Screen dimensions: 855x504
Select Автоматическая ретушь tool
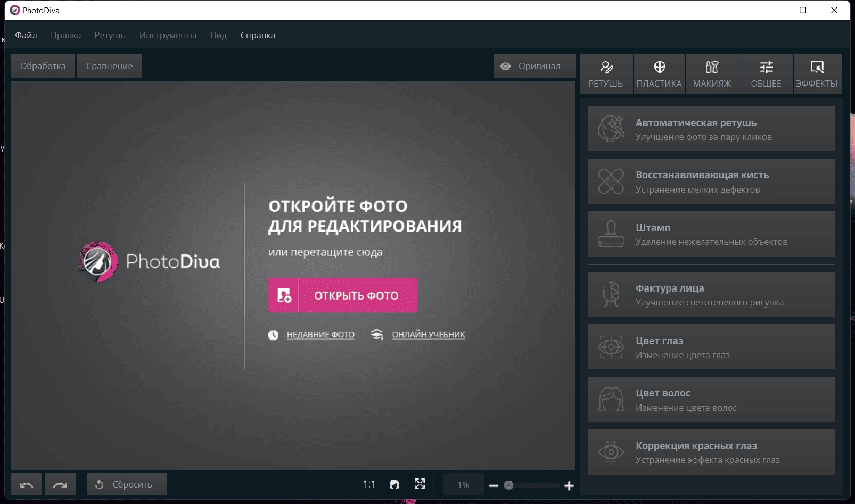pyautogui.click(x=711, y=129)
